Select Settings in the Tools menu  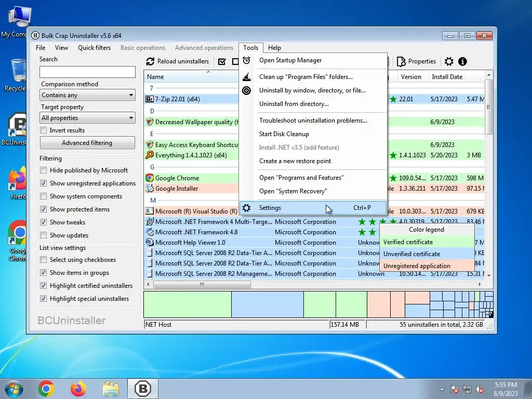(313, 208)
